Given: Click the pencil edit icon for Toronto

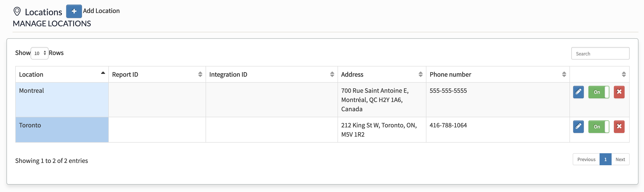Looking at the screenshot, I should 578,127.
